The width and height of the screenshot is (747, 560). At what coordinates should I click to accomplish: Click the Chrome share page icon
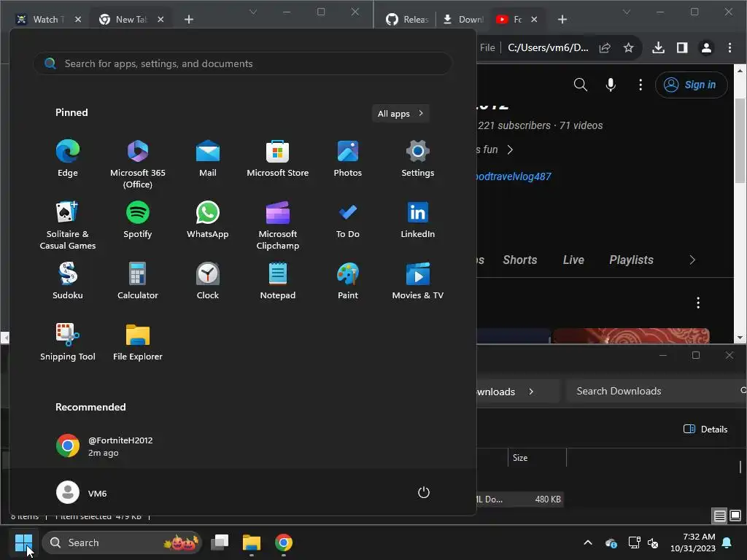click(x=605, y=47)
